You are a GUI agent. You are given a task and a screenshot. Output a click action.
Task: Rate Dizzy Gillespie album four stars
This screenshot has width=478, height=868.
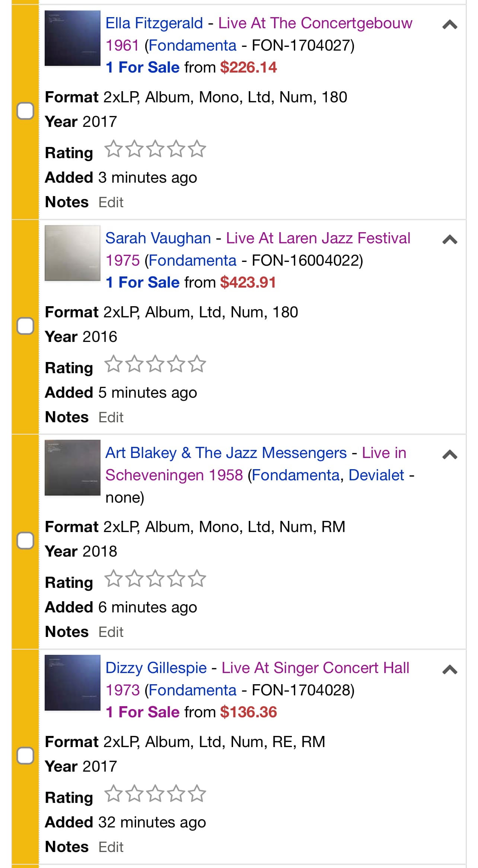(176, 794)
